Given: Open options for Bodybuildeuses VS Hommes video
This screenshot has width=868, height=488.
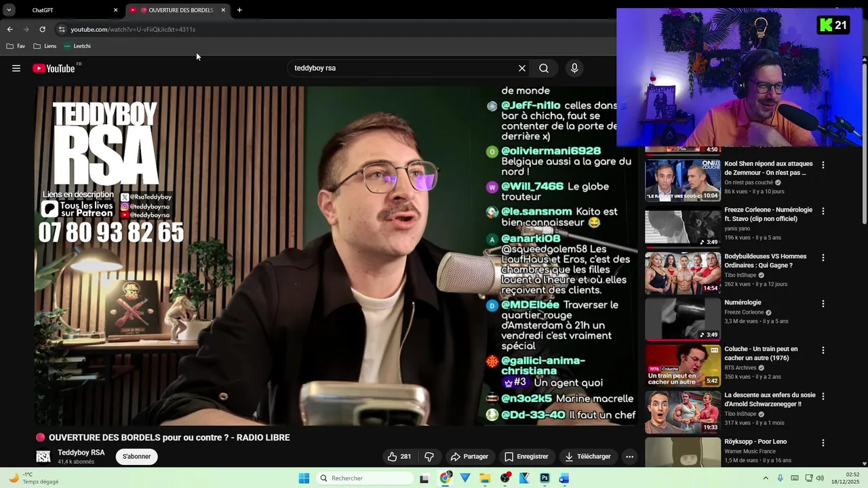Looking at the screenshot, I should coord(823,258).
